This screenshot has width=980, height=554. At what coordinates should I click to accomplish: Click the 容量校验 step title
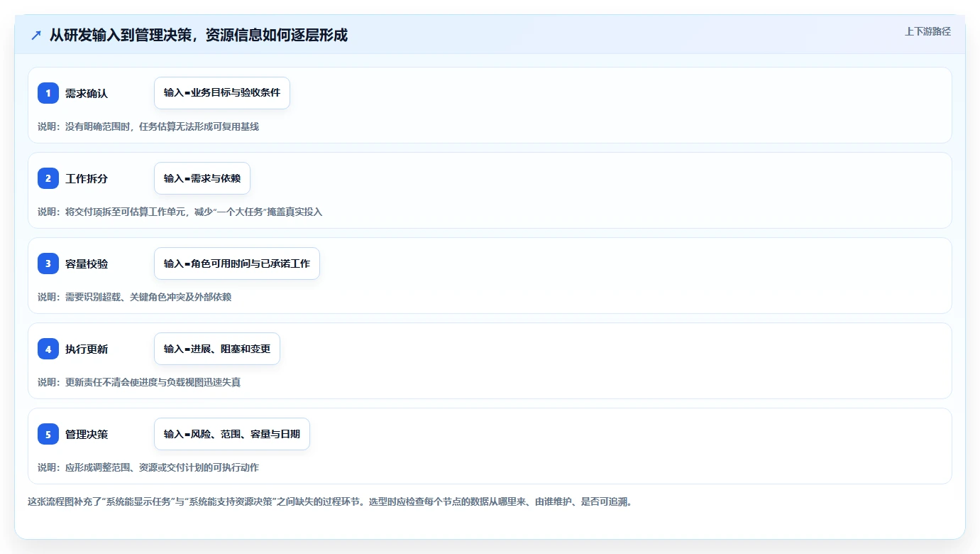[x=87, y=264]
